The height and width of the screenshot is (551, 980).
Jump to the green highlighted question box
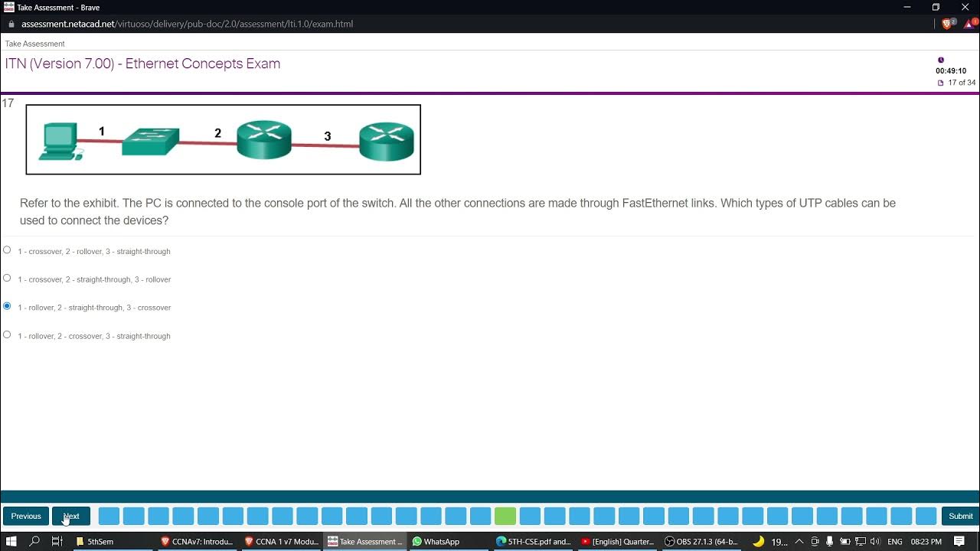click(505, 516)
